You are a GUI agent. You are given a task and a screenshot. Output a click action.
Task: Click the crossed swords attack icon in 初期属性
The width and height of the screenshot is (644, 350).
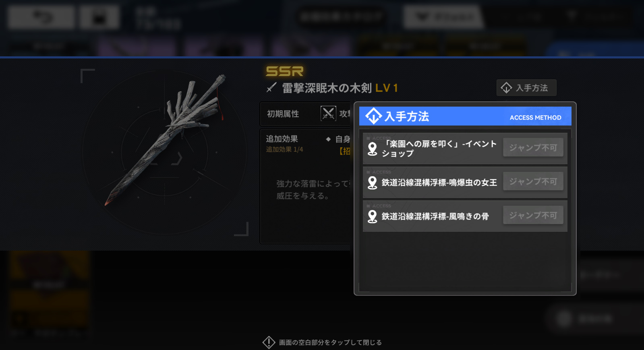tap(328, 113)
